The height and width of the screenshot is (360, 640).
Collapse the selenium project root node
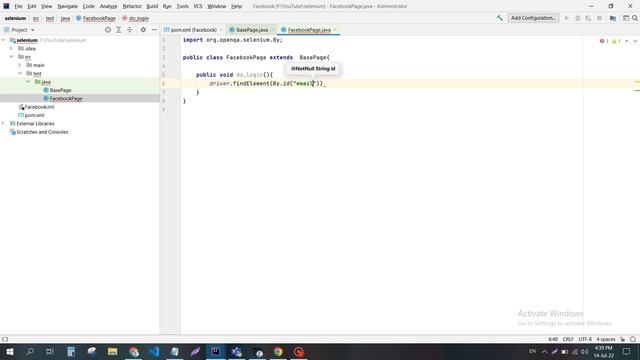(x=4, y=40)
